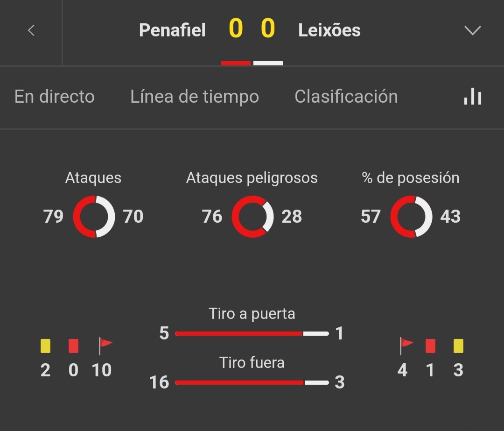Tap Penafiel's red card icon
This screenshot has height=431, width=504.
coord(73,346)
